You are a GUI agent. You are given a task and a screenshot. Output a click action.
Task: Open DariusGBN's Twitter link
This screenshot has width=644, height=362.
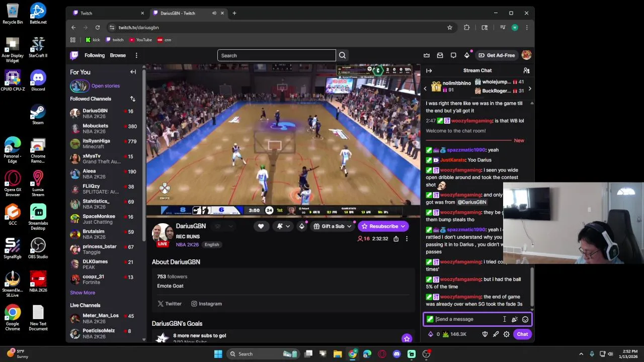(x=170, y=304)
